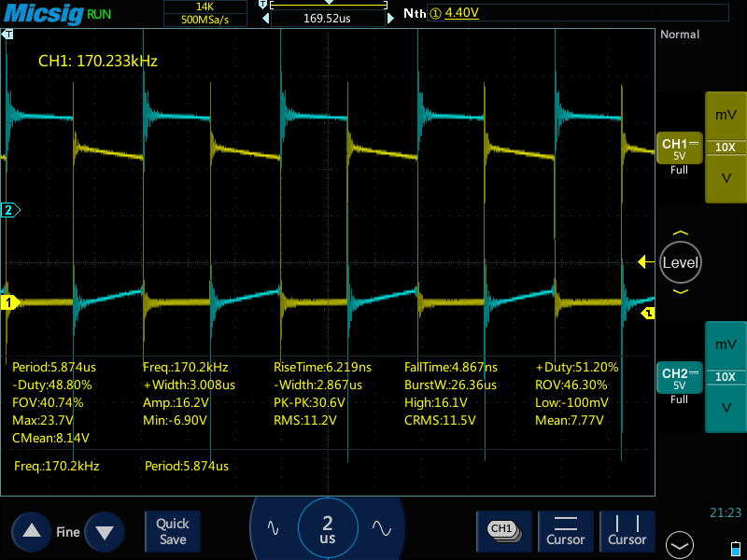
Task: Tap mV on CH2 scale control
Action: (726, 344)
